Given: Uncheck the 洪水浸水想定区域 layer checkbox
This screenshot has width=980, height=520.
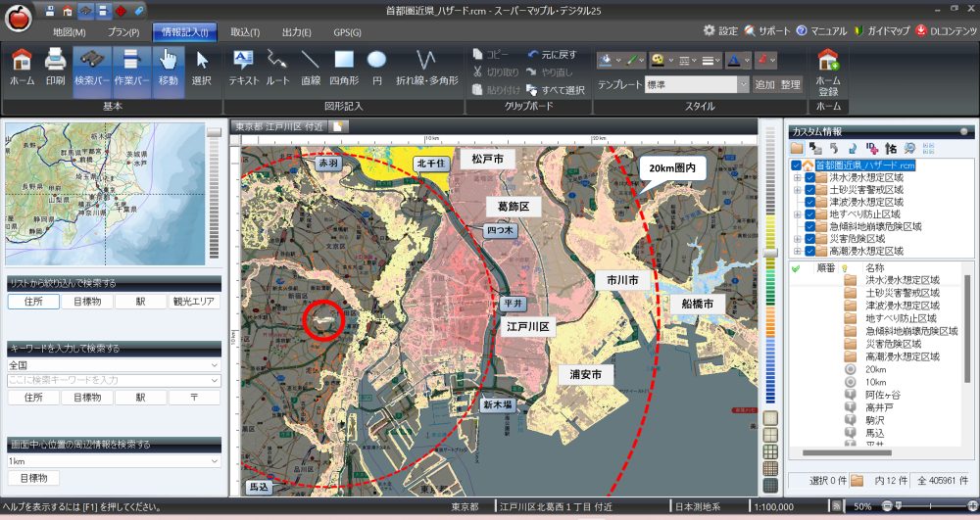Looking at the screenshot, I should click(809, 178).
